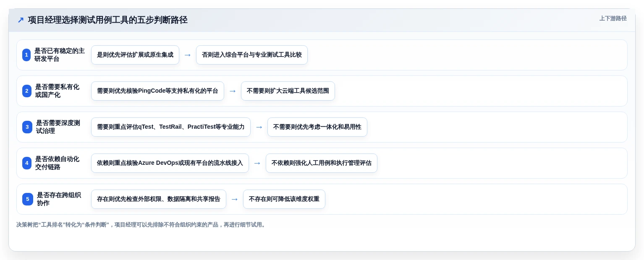This screenshot has width=644, height=260.
Task: Select step number badge 1
Action: [x=26, y=55]
